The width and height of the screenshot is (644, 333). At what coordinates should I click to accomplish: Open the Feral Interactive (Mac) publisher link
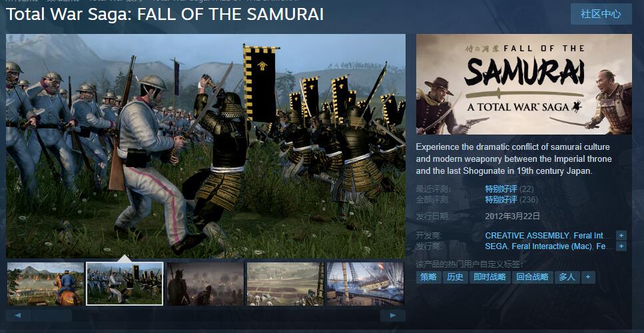[x=551, y=246]
